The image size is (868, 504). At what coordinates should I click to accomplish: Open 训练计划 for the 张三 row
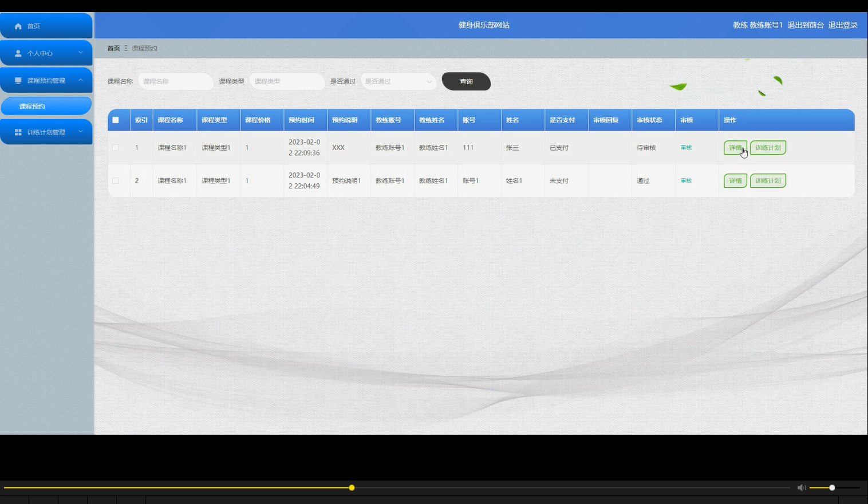pos(768,148)
